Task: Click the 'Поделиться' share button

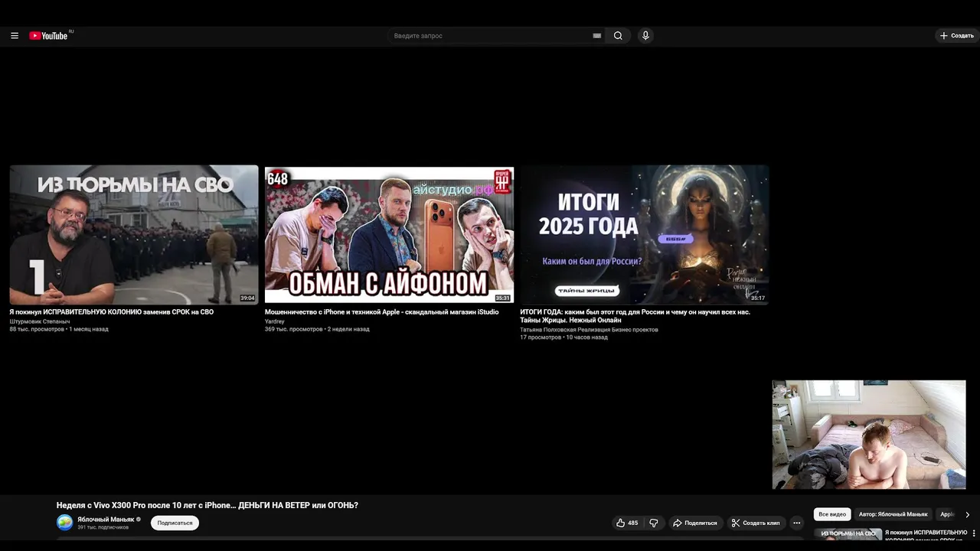Action: [694, 523]
